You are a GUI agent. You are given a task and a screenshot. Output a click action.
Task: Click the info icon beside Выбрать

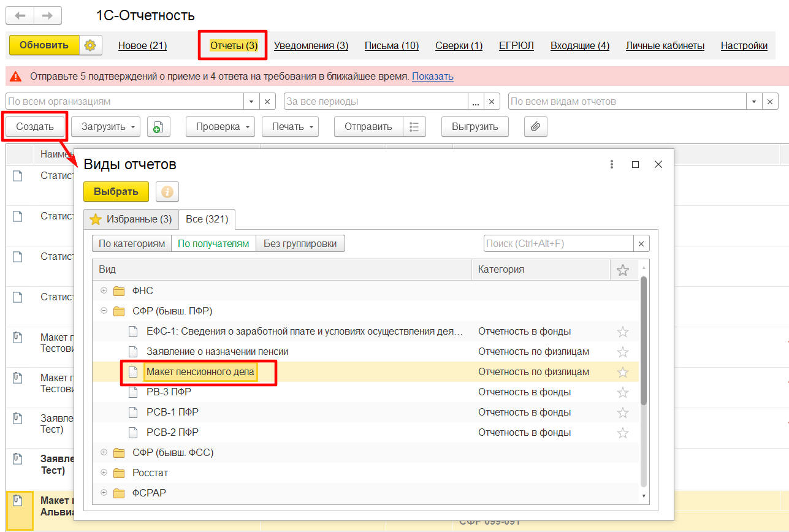click(x=167, y=192)
